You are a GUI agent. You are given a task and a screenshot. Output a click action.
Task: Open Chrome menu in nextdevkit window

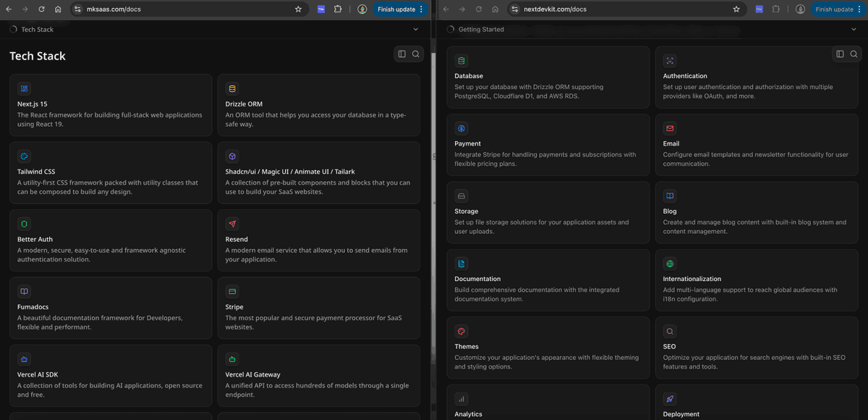859,9
